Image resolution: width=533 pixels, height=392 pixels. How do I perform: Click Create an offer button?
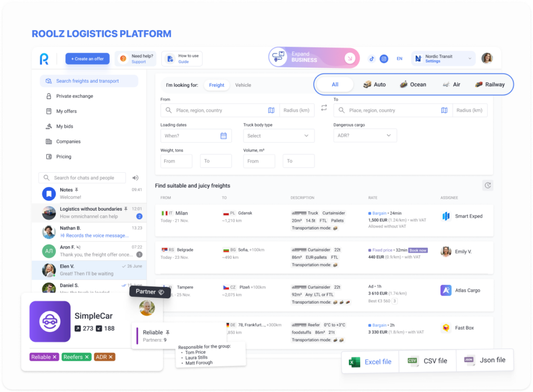87,59
